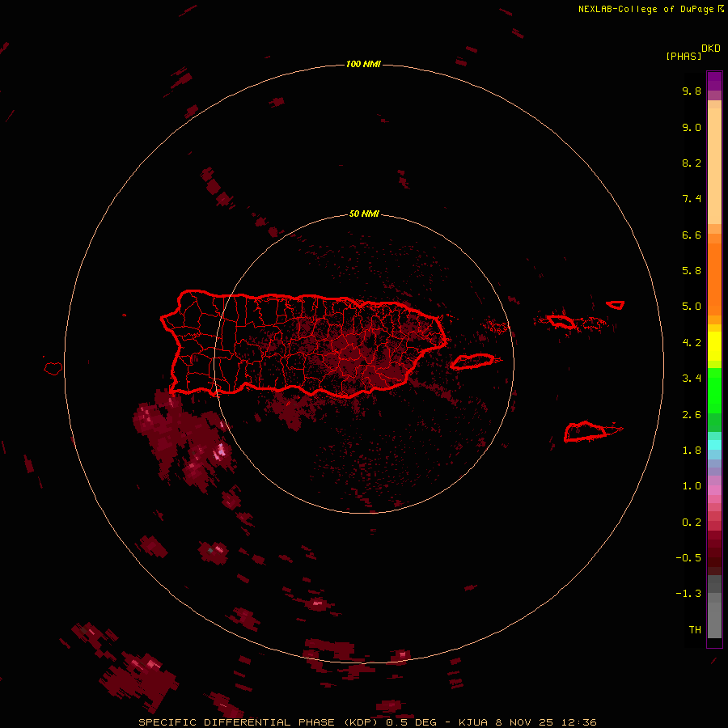
Task: Click the 5.8 scale value
Action: [692, 271]
